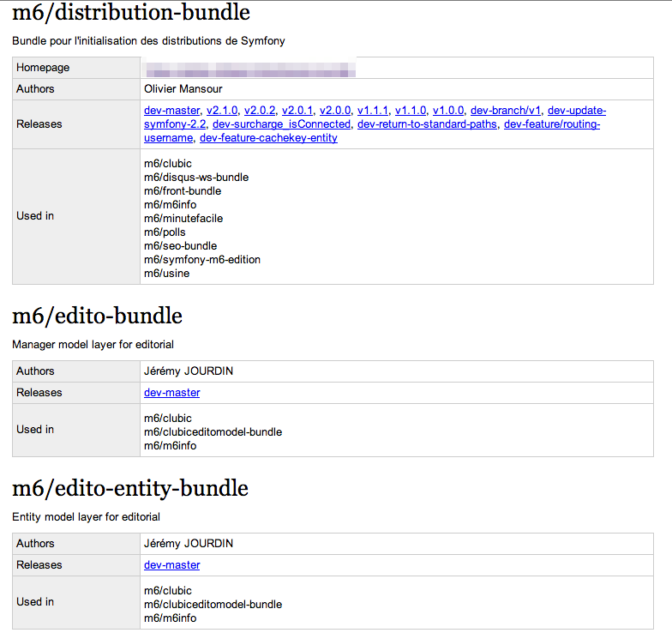Open the dev-branch/v1 release link
Image resolution: width=672 pixels, height=639 pixels.
pyautogui.click(x=506, y=110)
